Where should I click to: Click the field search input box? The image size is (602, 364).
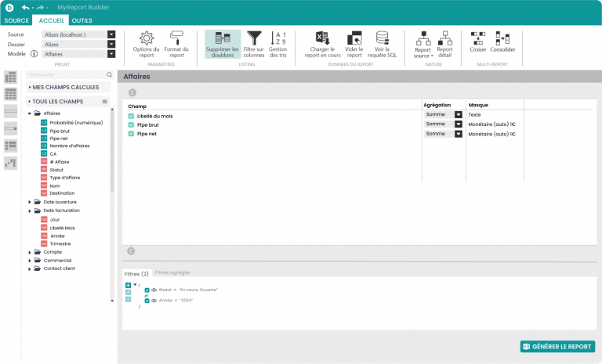pyautogui.click(x=66, y=75)
